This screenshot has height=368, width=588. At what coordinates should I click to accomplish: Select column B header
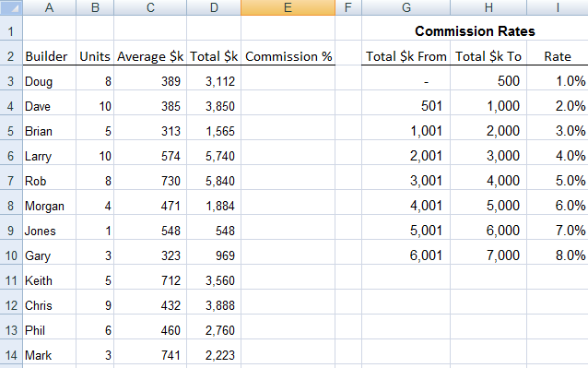pos(95,7)
